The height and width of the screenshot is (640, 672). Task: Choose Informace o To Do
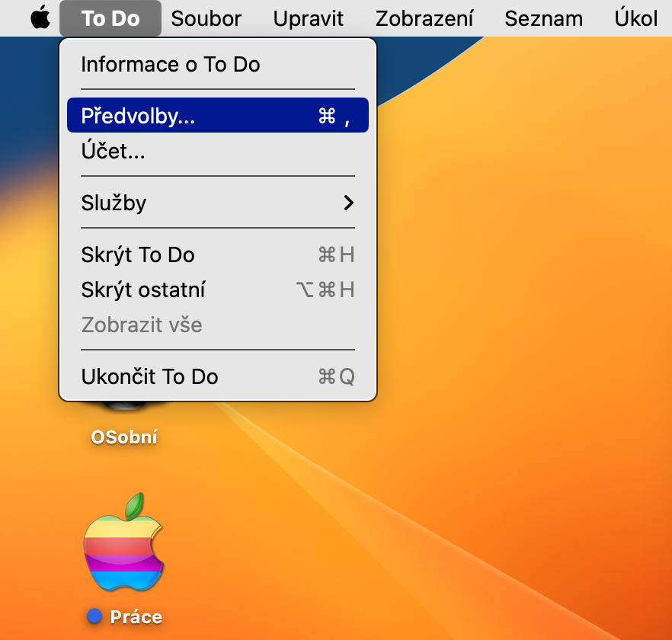[218, 64]
